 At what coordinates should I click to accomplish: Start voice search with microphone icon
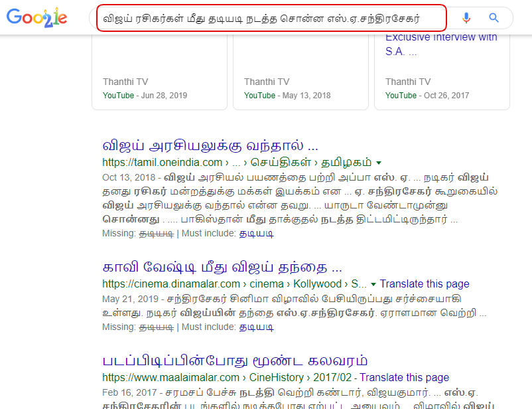pos(466,18)
